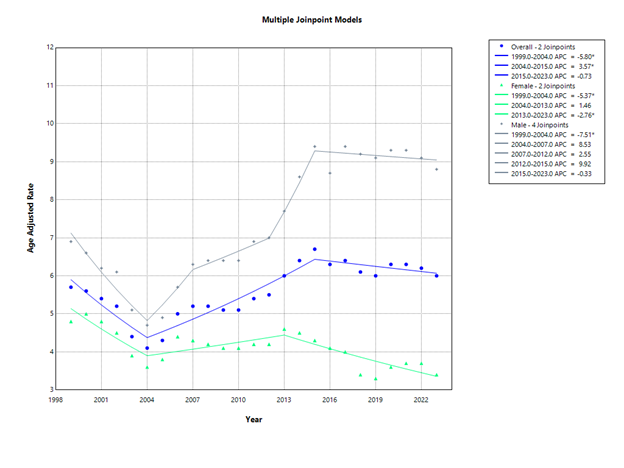Click y-axis tick label "8"
This screenshot has width=624, height=468.
pos(51,199)
